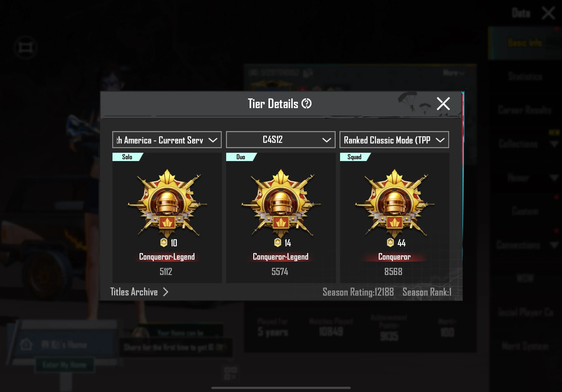The image size is (562, 392).
Task: Click the Duo mode tag
Action: click(241, 157)
